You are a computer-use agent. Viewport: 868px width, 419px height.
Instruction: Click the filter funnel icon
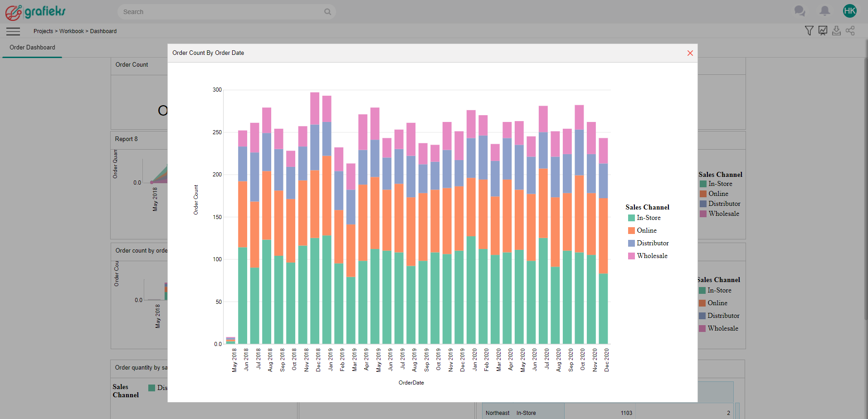tap(809, 31)
